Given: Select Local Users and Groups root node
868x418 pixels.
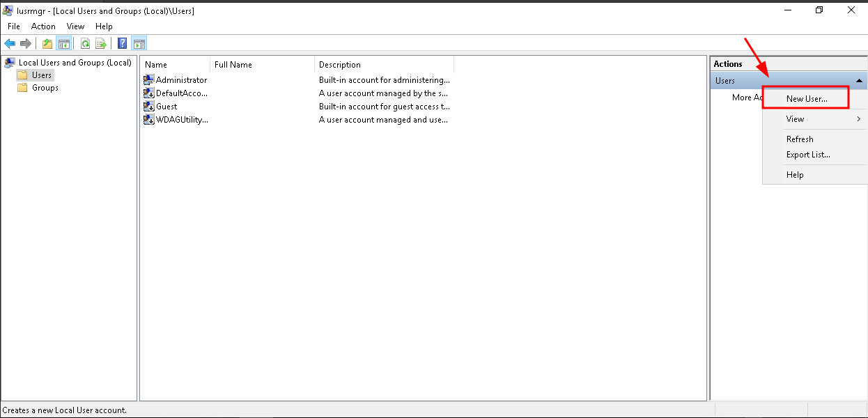Looking at the screenshot, I should point(75,63).
